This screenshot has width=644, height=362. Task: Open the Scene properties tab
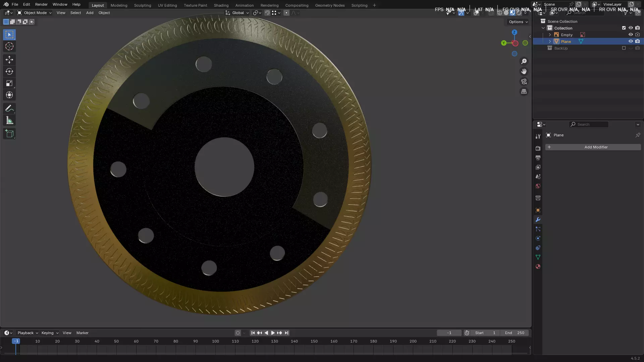pos(538,176)
